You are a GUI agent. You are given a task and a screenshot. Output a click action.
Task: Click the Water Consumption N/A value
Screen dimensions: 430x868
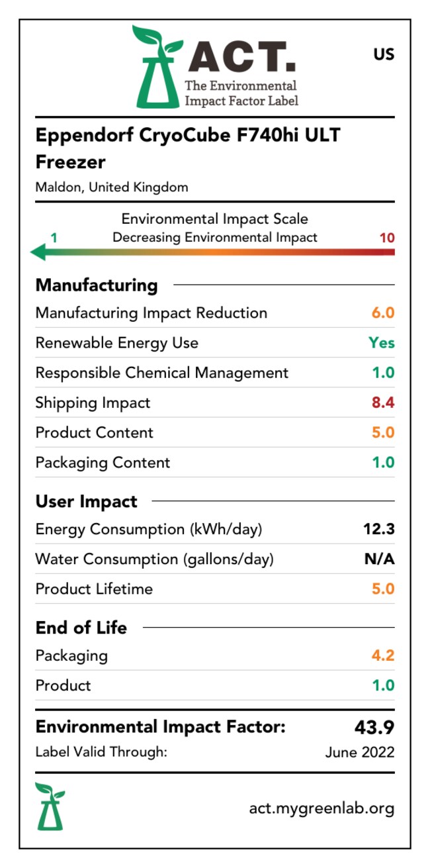(379, 559)
